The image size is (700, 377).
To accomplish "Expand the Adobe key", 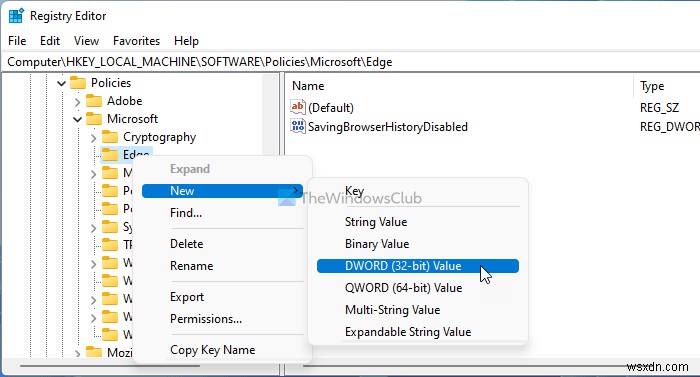I will [x=77, y=101].
